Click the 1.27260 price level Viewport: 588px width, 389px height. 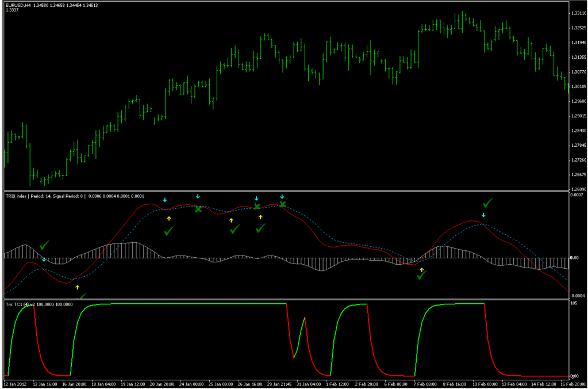pos(579,160)
